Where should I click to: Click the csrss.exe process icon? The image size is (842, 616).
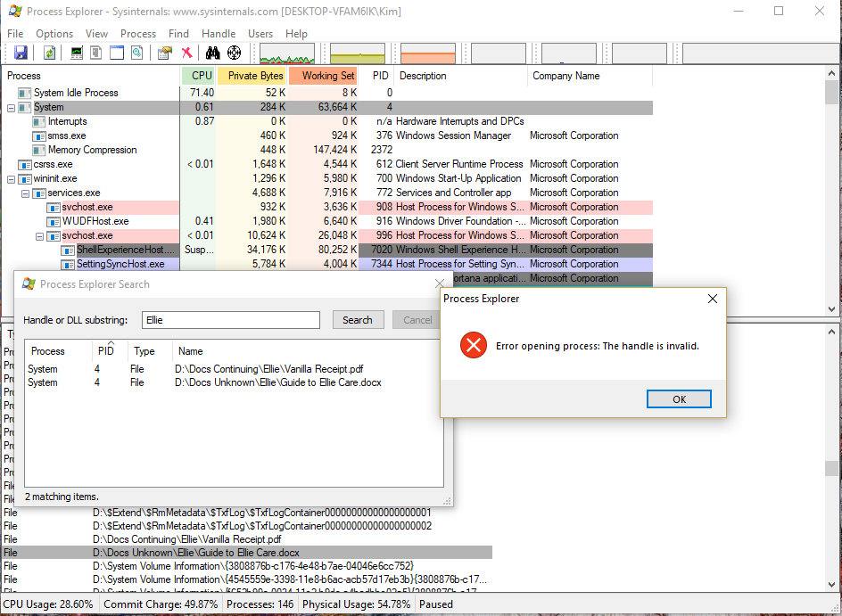coord(25,164)
